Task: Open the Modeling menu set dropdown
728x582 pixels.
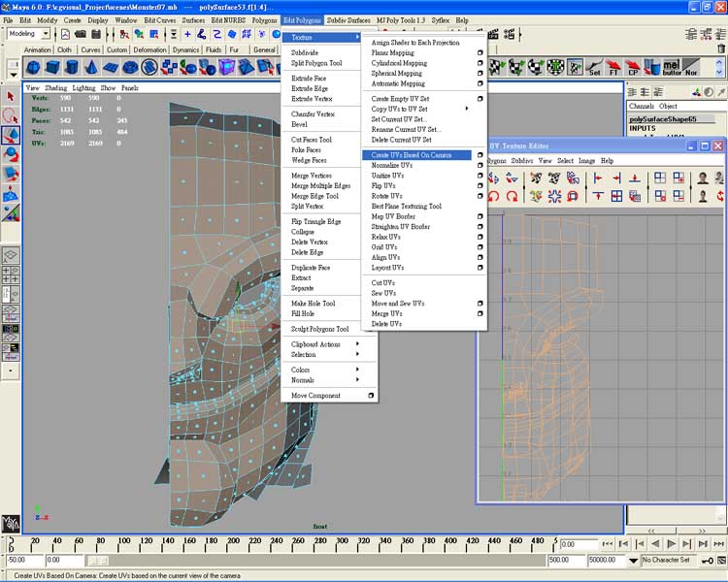Action: 46,34
